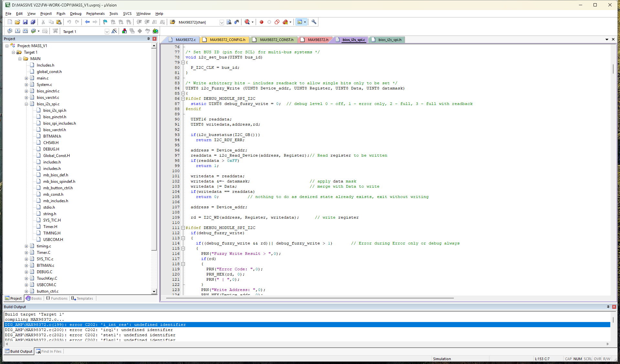
Task: Paste from clipboard icon
Action: pyautogui.click(x=59, y=22)
